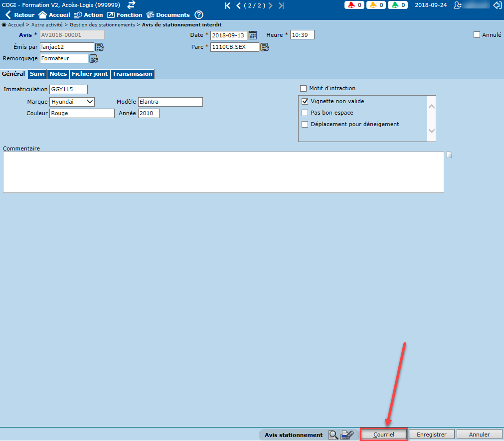This screenshot has width=504, height=441.
Task: Click the Enregistrer button
Action: point(432,435)
